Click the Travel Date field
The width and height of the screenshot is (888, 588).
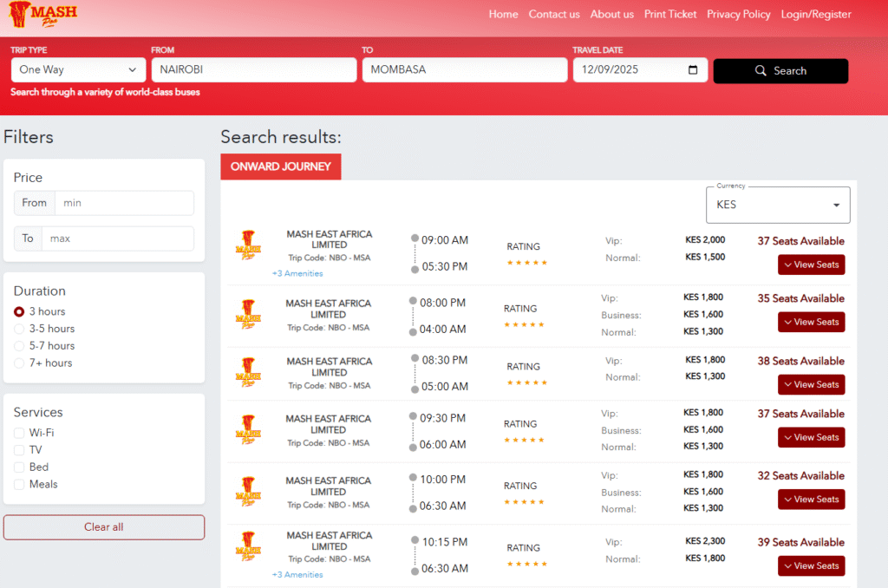pyautogui.click(x=640, y=69)
